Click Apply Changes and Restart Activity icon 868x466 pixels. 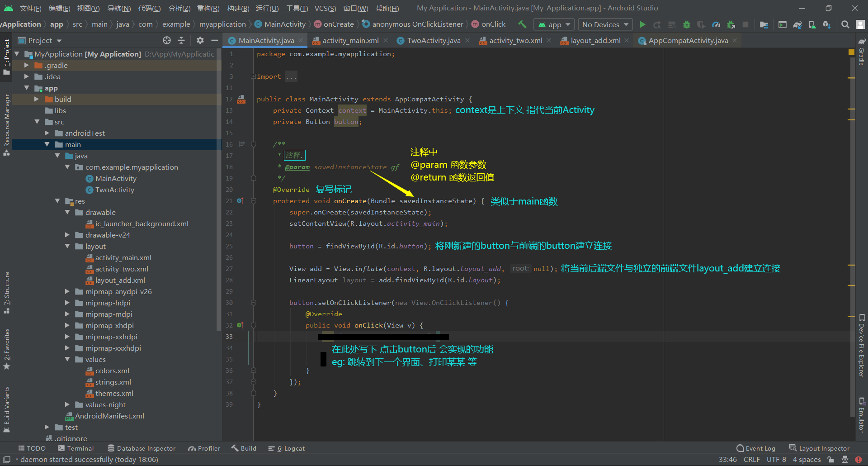click(x=657, y=24)
